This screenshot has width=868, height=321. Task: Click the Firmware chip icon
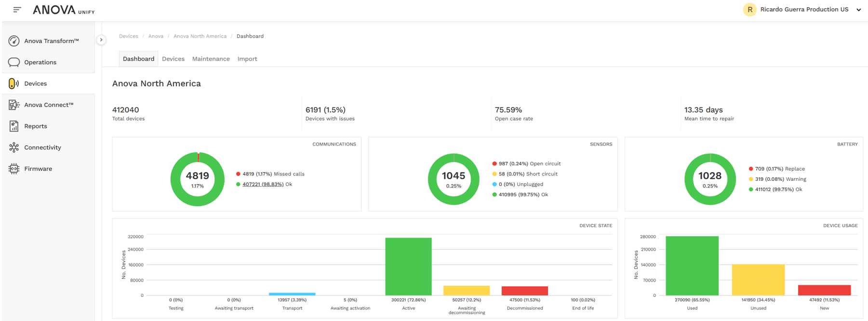coord(14,169)
